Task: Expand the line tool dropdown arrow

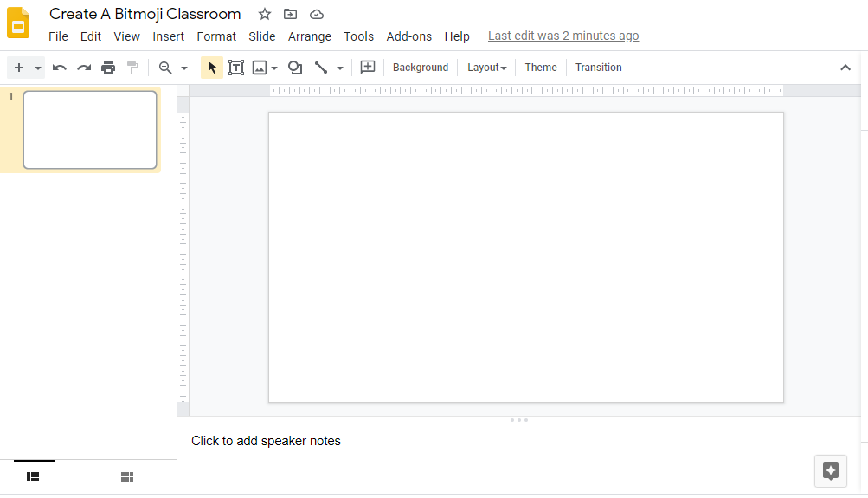Action: [x=340, y=68]
